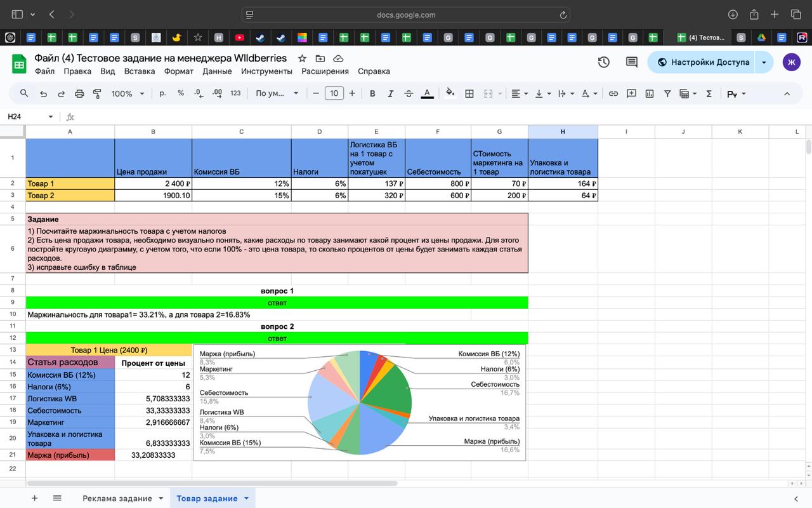Screen dimensions: 812x508
Task: Click the font size field showing 10
Action: pyautogui.click(x=334, y=93)
